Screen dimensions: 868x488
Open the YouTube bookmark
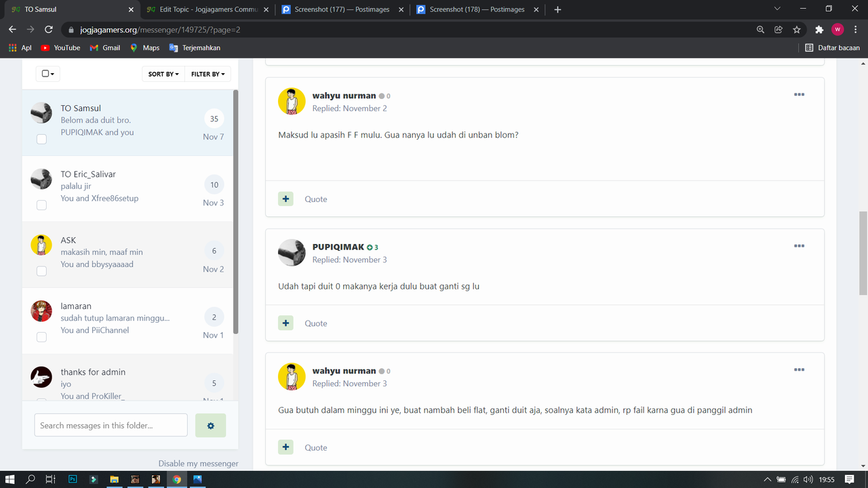[60, 48]
